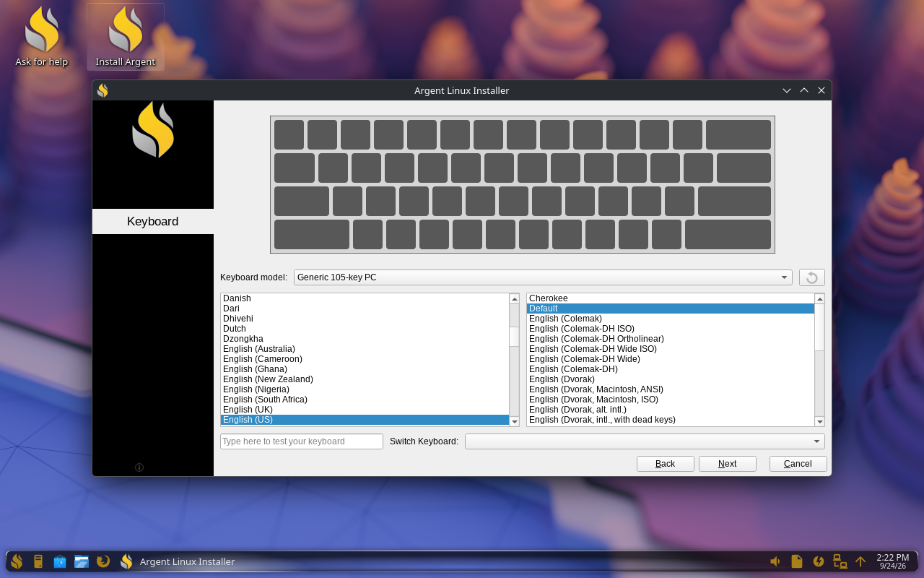Image resolution: width=924 pixels, height=578 pixels.
Task: Click the variant list scrollbar thumb
Action: pyautogui.click(x=819, y=327)
